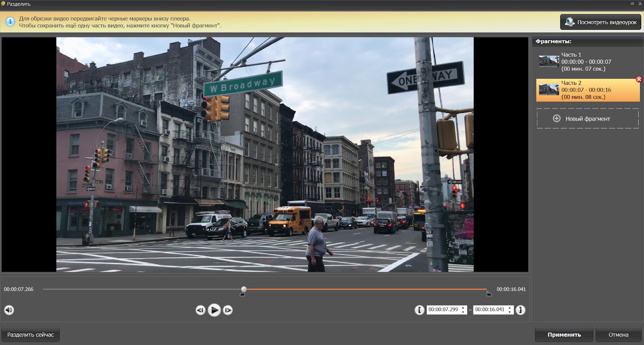The height and width of the screenshot is (345, 644).
Task: Set end marker with right bracket icon
Action: [x=520, y=310]
